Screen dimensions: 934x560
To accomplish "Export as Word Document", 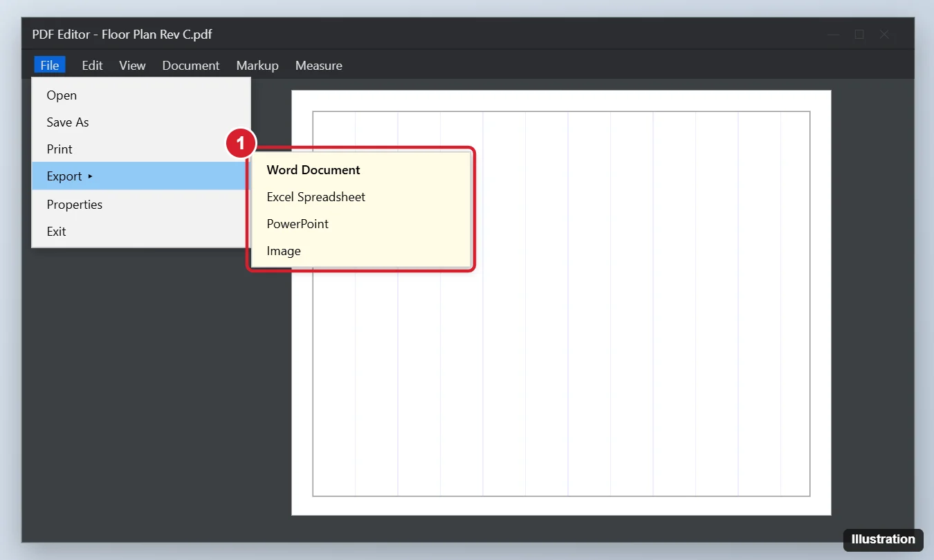I will [x=361, y=170].
